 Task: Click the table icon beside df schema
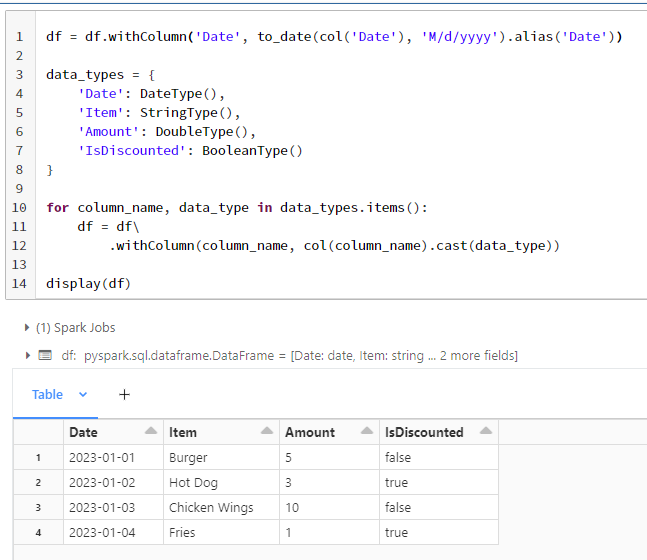coord(44,356)
